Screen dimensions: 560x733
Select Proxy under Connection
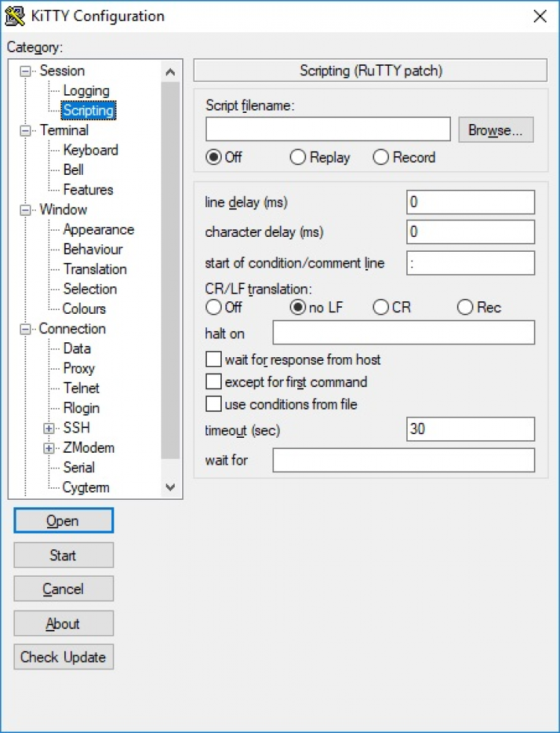[78, 368]
